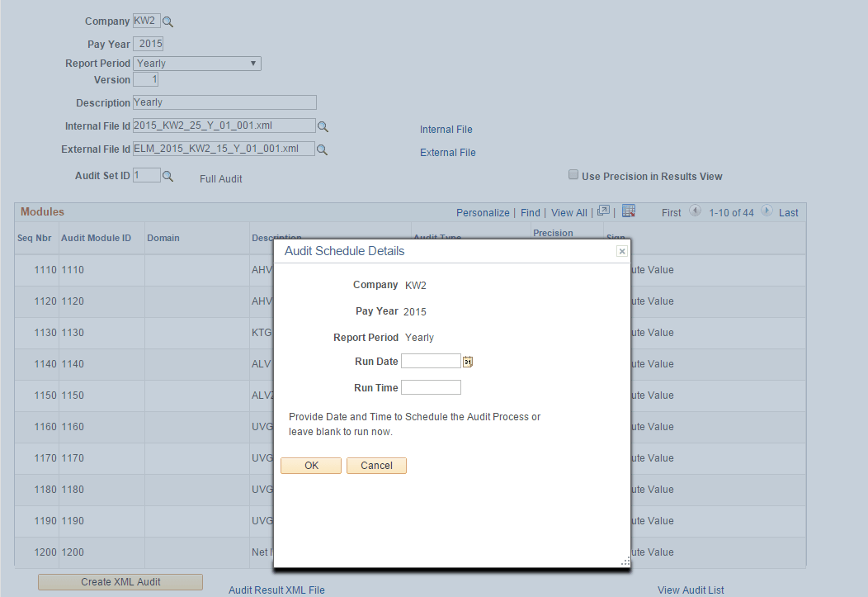The image size is (868, 597).
Task: Open the View Audit List link
Action: (691, 590)
